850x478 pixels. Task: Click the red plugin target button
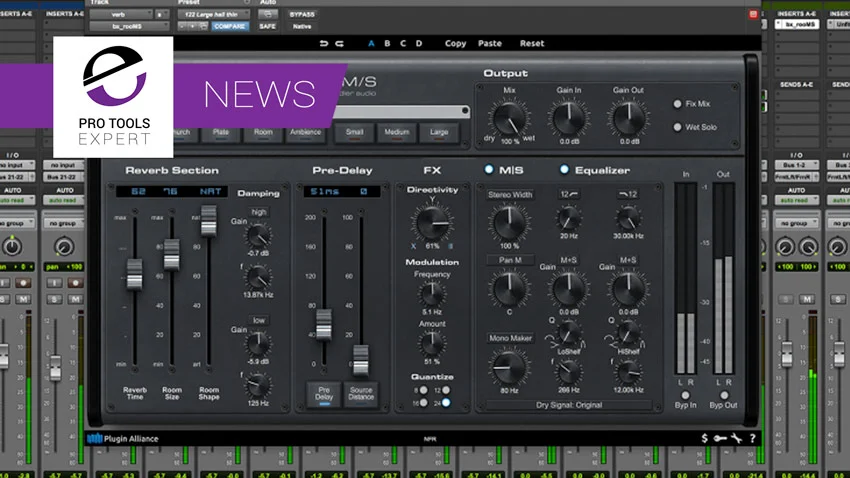753,15
